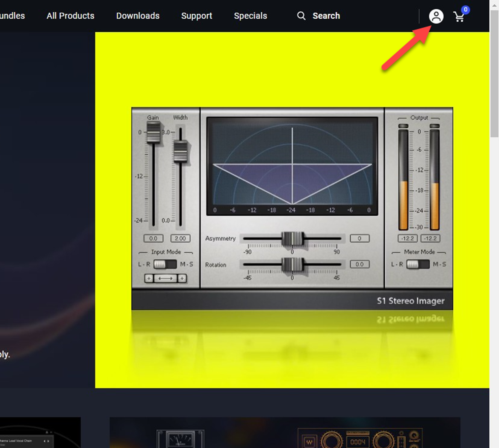Click the Gain value field 0.0

point(153,238)
